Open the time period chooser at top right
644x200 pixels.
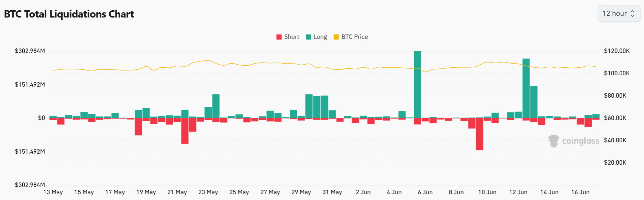tap(619, 13)
